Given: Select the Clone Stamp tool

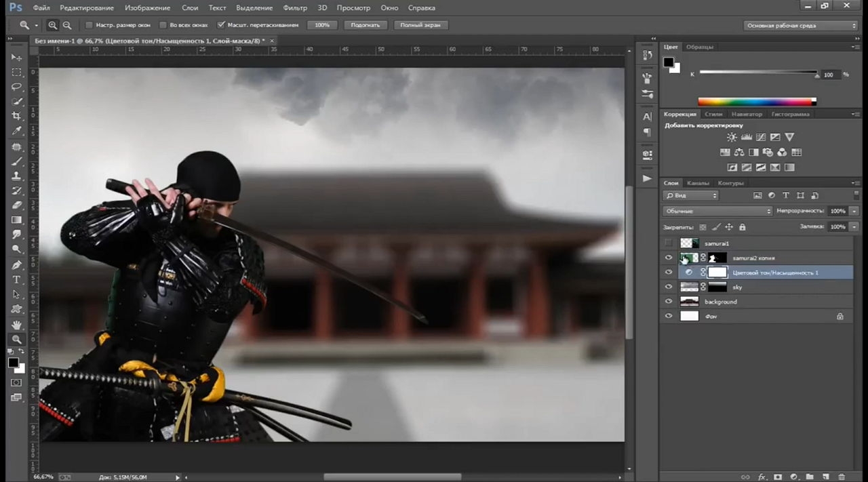Looking at the screenshot, I should (16, 176).
